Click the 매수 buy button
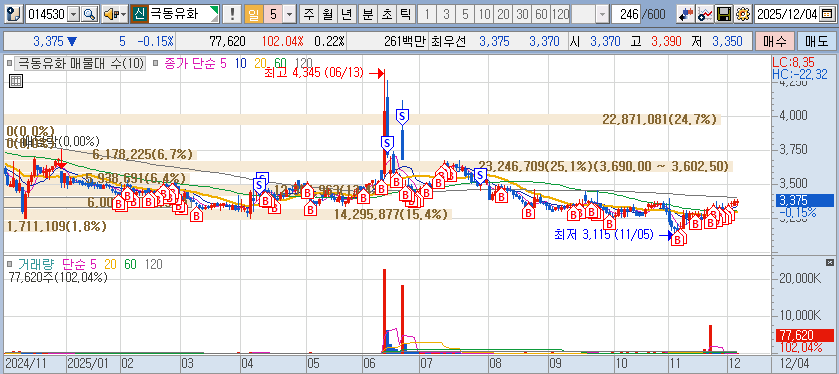The height and width of the screenshot is (374, 839). [774, 41]
